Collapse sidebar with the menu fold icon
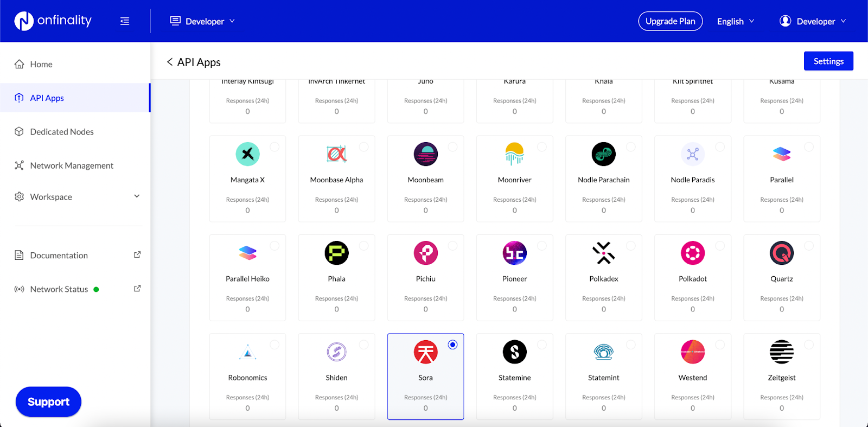This screenshot has height=427, width=868. tap(125, 21)
